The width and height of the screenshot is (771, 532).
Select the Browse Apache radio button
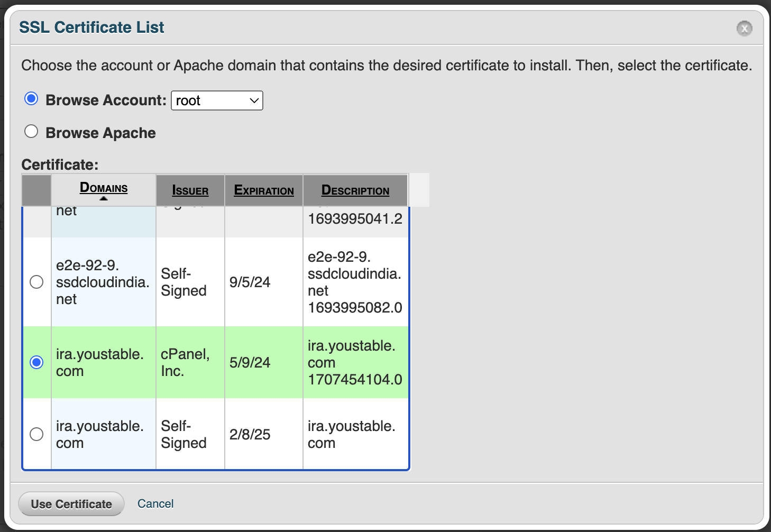coord(31,131)
